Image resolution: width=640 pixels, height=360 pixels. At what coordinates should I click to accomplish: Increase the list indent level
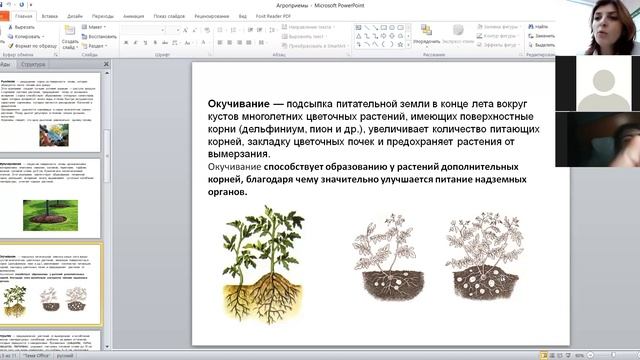[260, 30]
